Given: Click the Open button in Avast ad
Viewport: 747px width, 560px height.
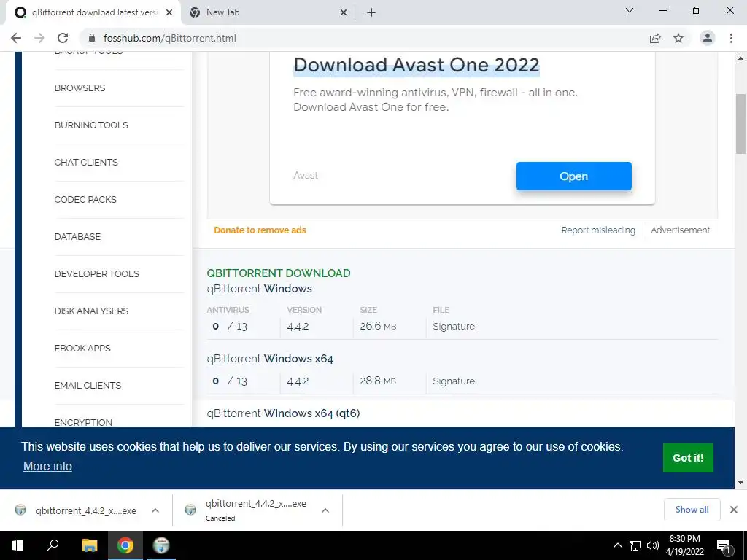Looking at the screenshot, I should (x=573, y=176).
